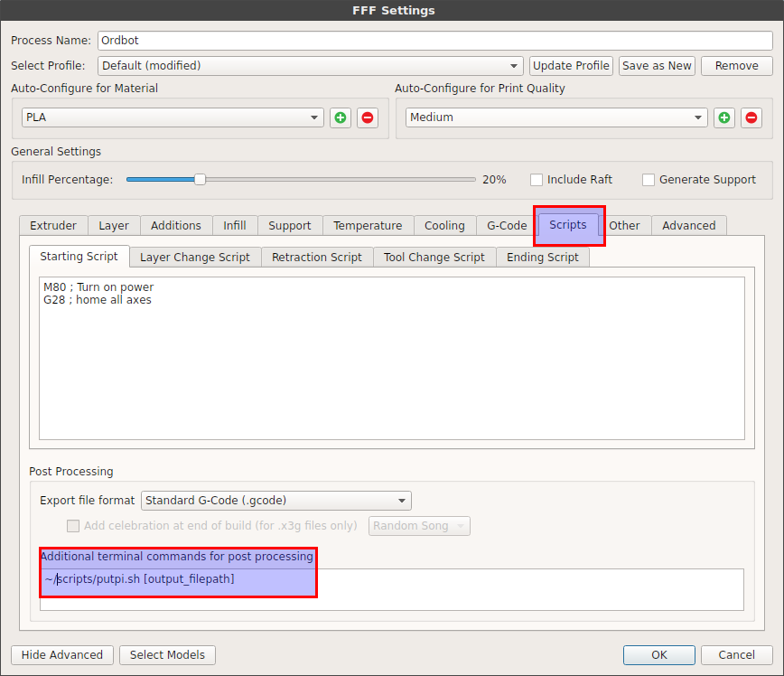This screenshot has width=784, height=676.
Task: Remove the Medium print quality preset
Action: pyautogui.click(x=751, y=117)
